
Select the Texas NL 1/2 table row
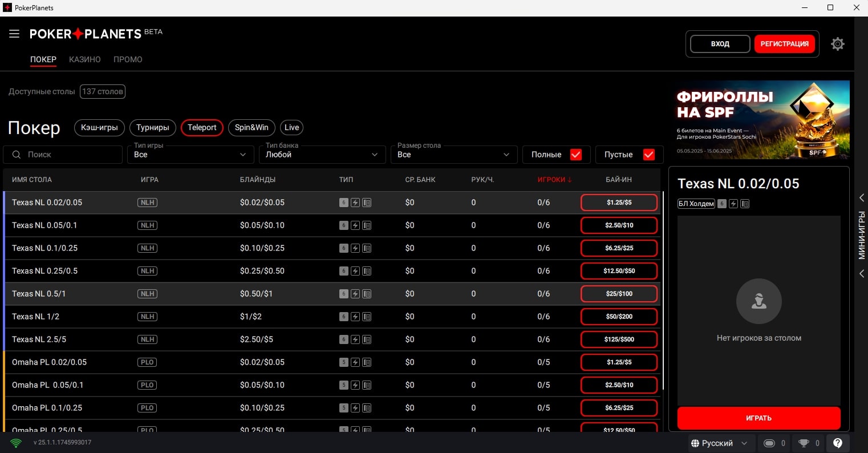[x=332, y=317]
